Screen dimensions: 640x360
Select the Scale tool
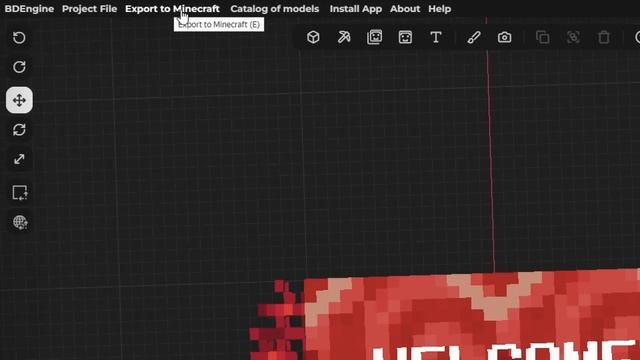[19, 159]
